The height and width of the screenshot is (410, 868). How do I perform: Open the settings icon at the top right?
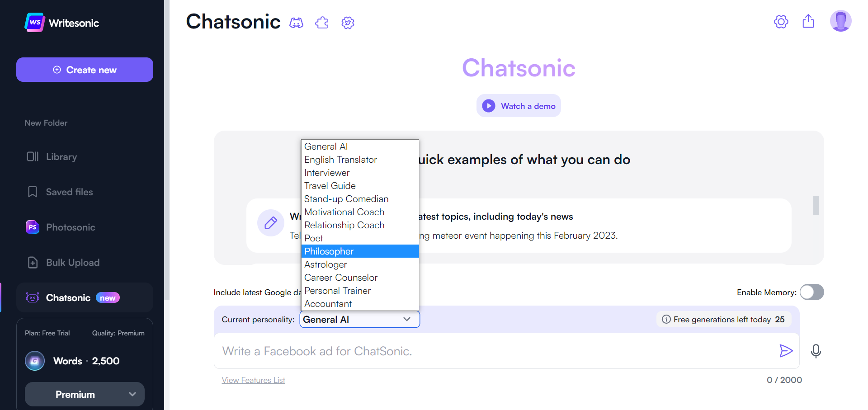click(781, 21)
